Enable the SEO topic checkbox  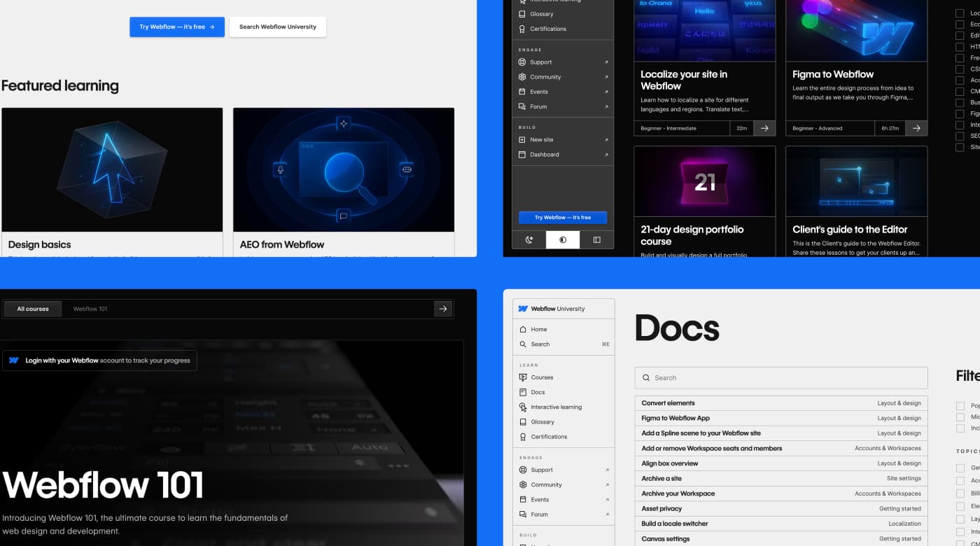960,136
